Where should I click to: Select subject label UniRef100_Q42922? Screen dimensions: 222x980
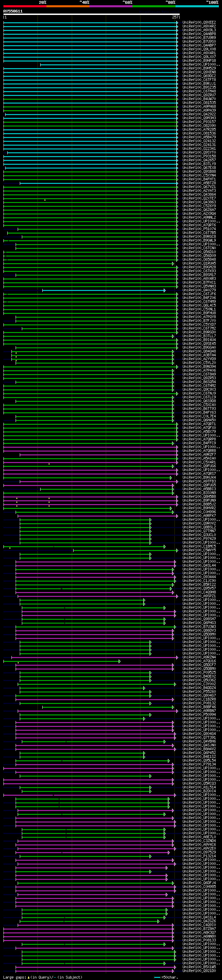[199, 114]
